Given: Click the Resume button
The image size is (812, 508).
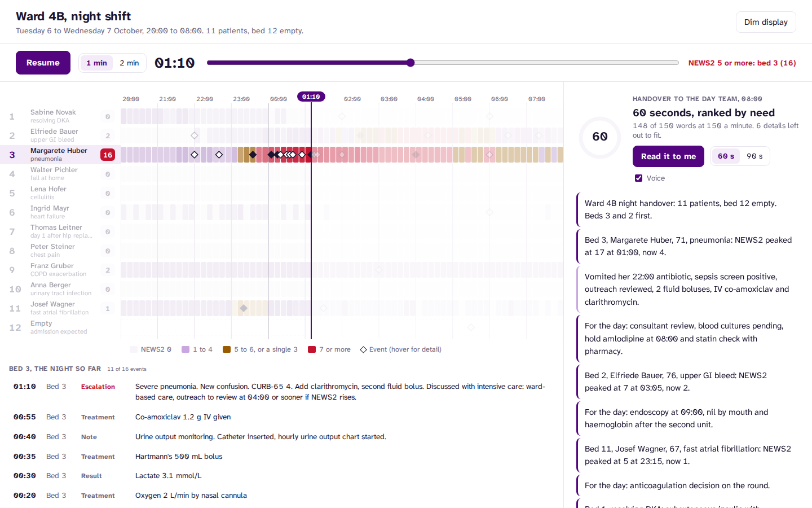Looking at the screenshot, I should click(x=43, y=63).
